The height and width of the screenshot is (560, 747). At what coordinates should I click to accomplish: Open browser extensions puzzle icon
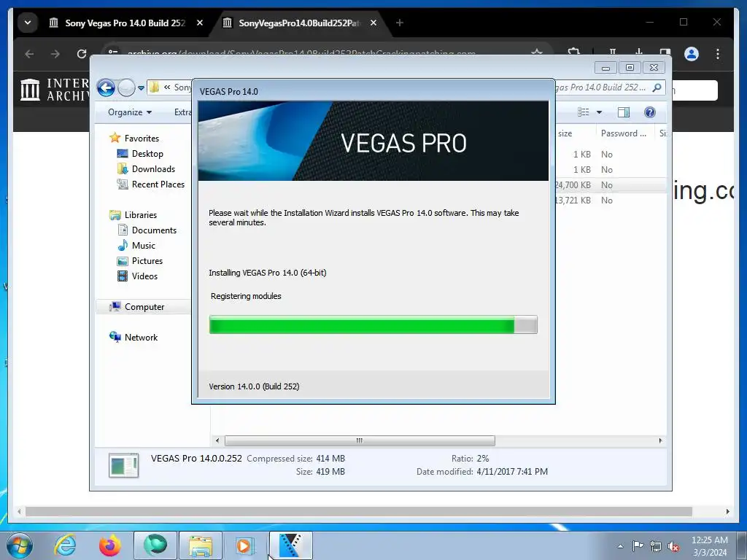point(574,52)
